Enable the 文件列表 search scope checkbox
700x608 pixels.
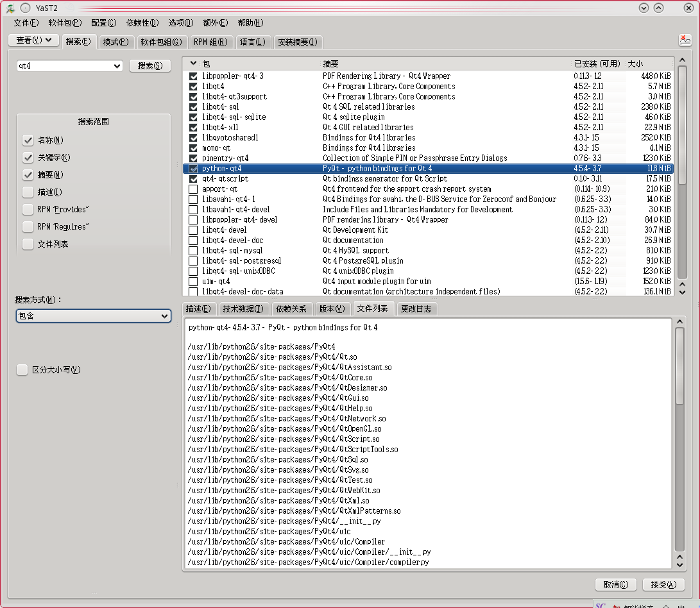(x=28, y=244)
